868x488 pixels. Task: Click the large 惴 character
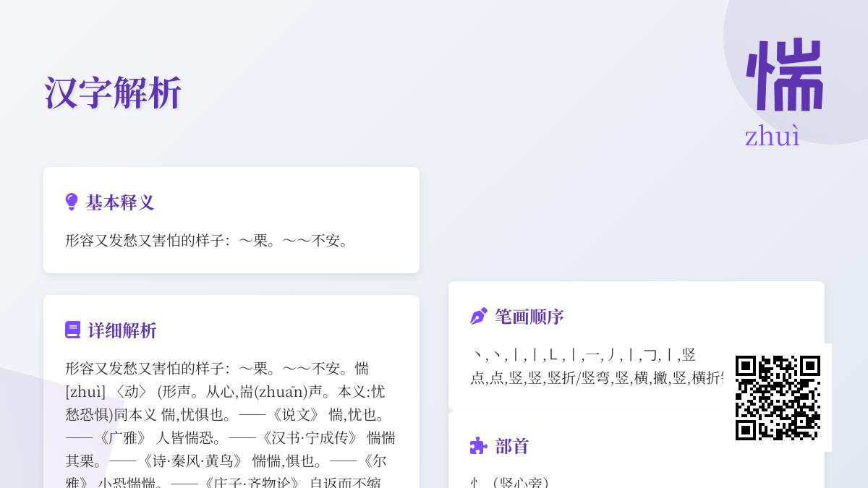(786, 76)
